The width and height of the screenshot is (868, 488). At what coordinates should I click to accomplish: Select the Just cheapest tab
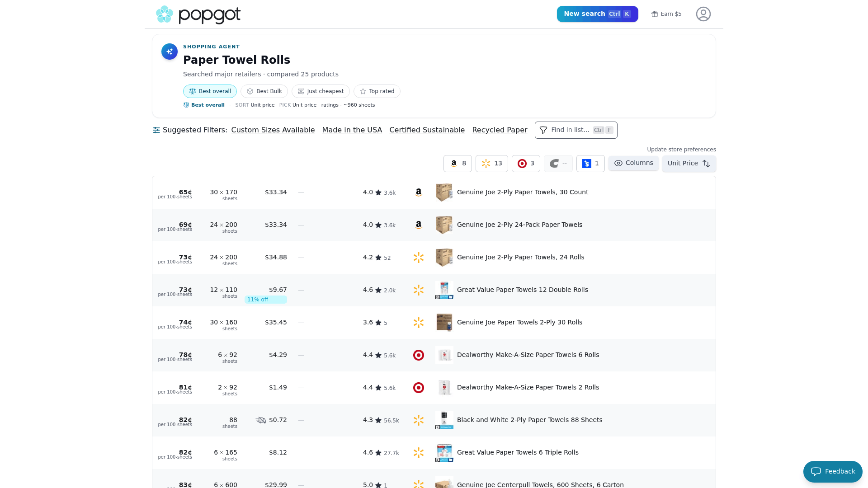click(321, 91)
